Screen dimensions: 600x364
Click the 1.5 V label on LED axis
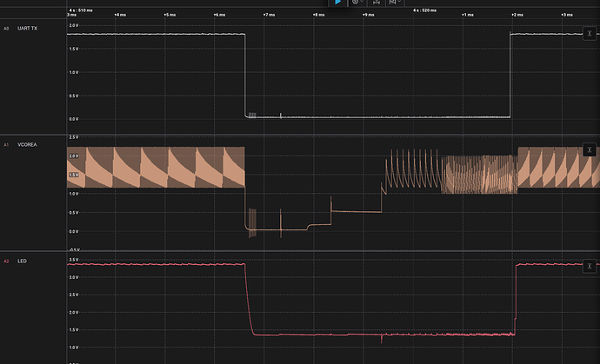click(x=73, y=330)
